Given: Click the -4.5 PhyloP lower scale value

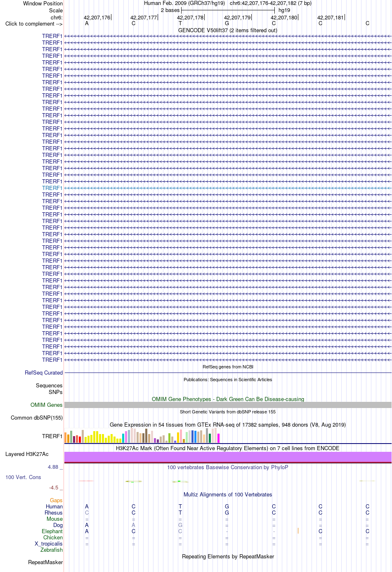Looking at the screenshot, I should [x=54, y=487].
